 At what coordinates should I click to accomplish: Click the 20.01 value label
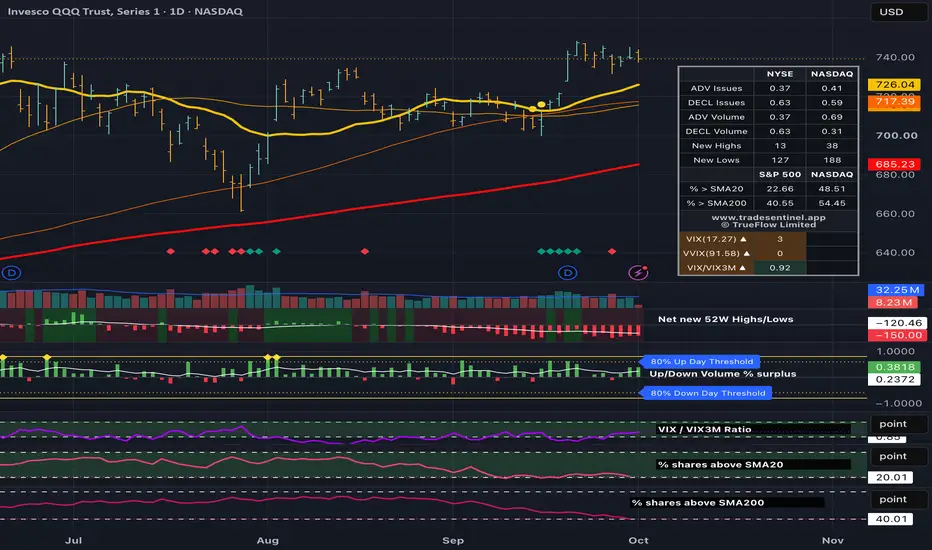pos(892,477)
